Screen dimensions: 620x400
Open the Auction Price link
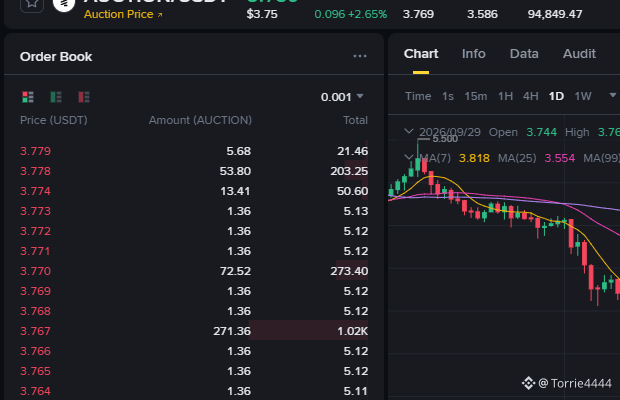(x=119, y=14)
